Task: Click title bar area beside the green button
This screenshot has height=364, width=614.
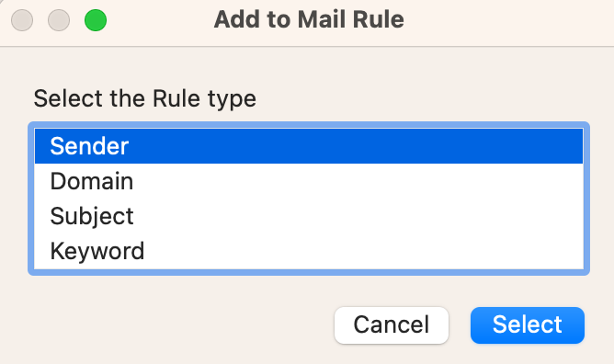Action: pos(156,19)
